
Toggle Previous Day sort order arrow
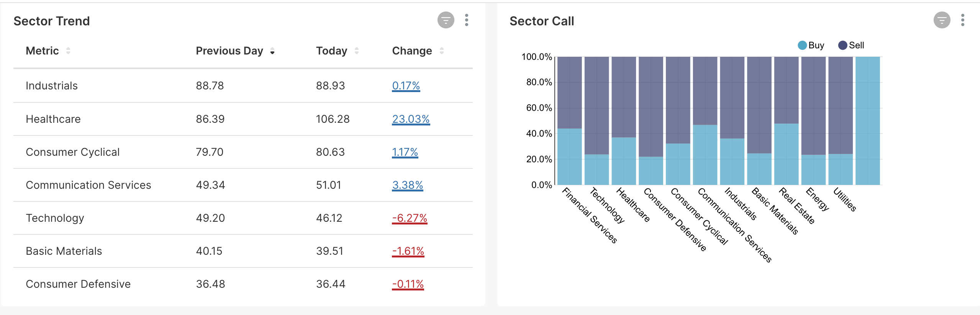tap(272, 51)
